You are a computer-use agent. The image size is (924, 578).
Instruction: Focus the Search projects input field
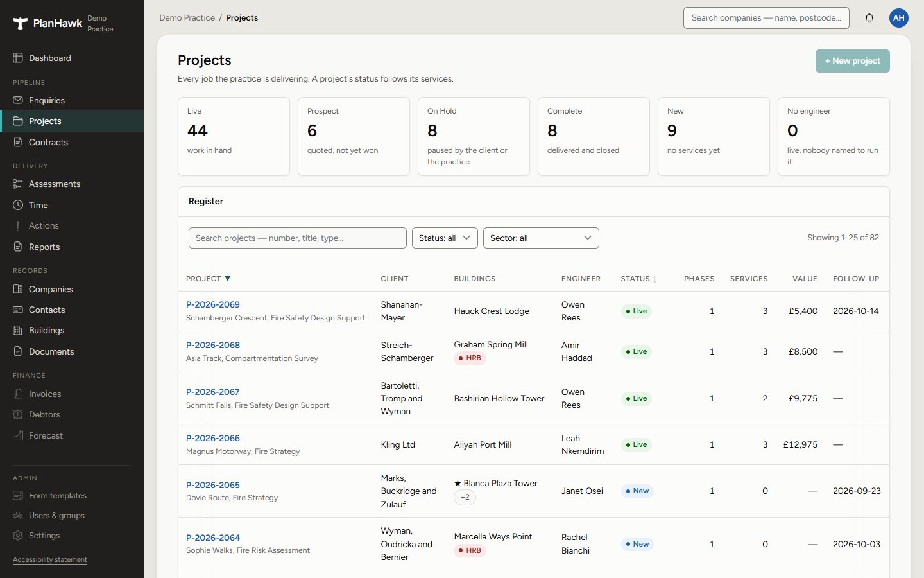click(298, 238)
